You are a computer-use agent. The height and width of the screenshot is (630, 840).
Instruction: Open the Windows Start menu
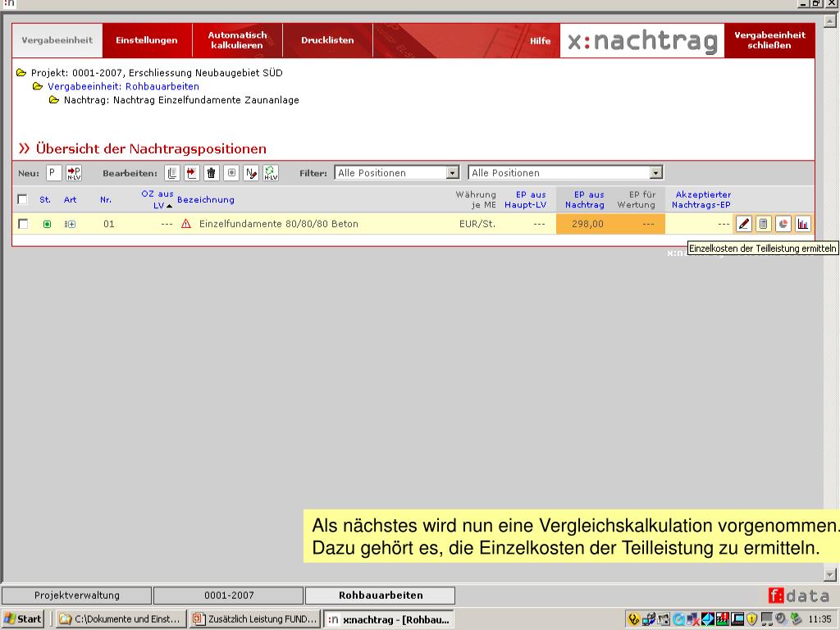click(x=22, y=619)
